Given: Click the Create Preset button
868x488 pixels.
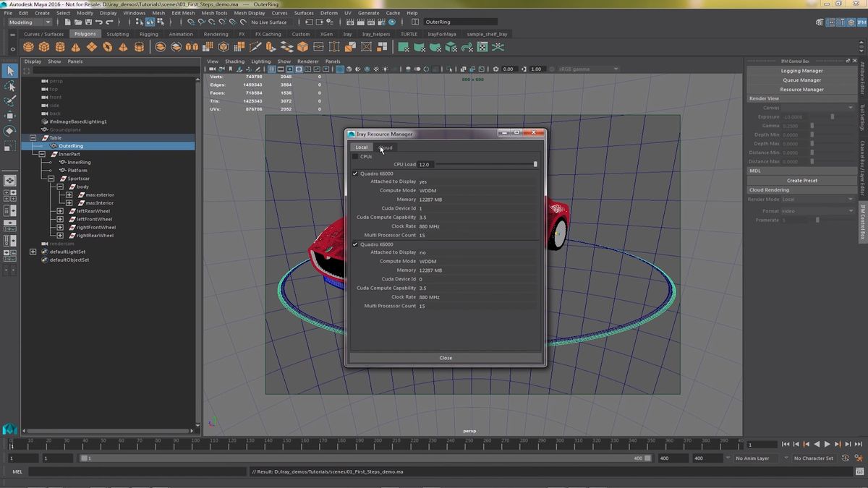Looking at the screenshot, I should (801, 181).
